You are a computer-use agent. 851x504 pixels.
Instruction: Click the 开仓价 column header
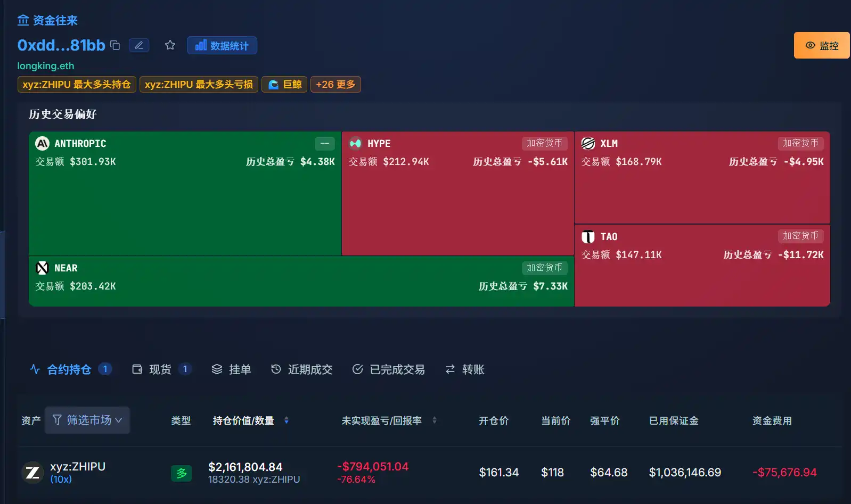tap(494, 420)
